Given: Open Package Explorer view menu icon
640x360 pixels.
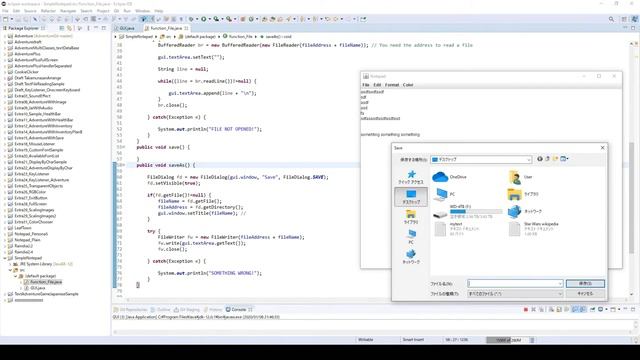Looking at the screenshot, I should pyautogui.click(x=88, y=28).
